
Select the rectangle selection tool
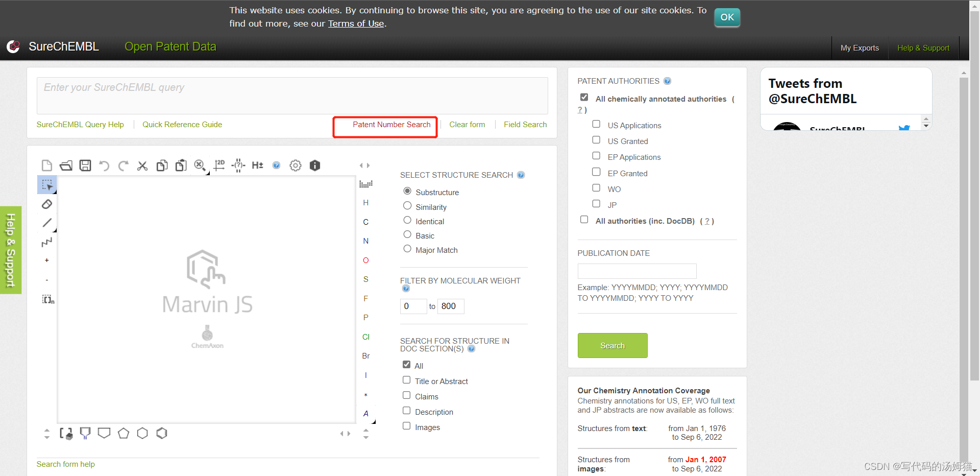coord(47,185)
